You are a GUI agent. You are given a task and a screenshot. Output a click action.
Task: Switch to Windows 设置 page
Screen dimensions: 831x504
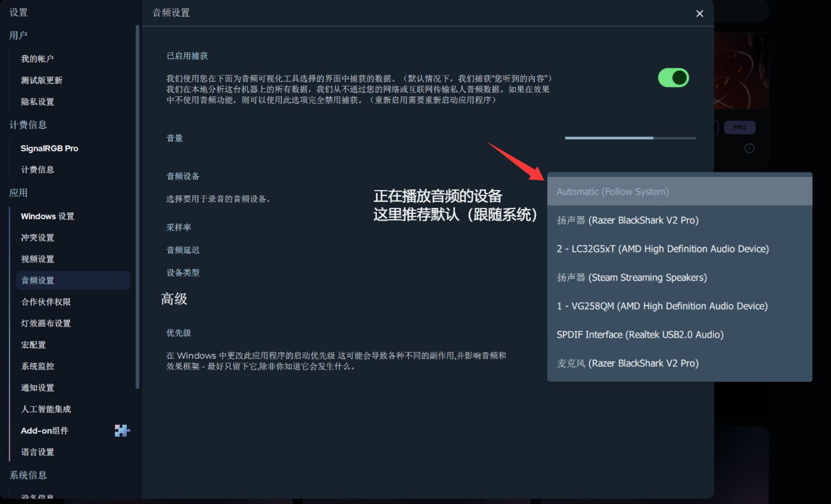(48, 216)
